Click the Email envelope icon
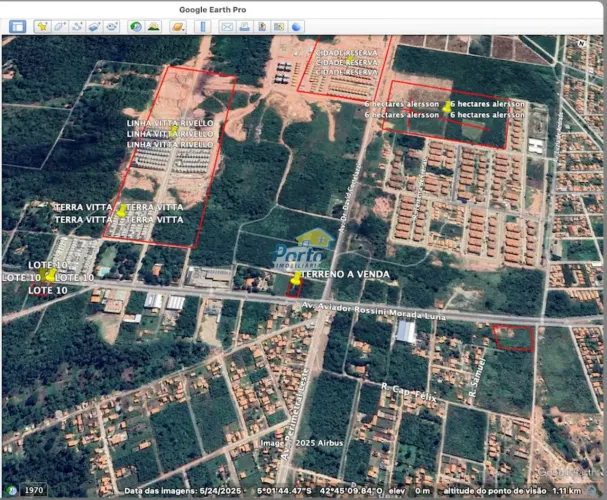The image size is (607, 500). coord(227,27)
